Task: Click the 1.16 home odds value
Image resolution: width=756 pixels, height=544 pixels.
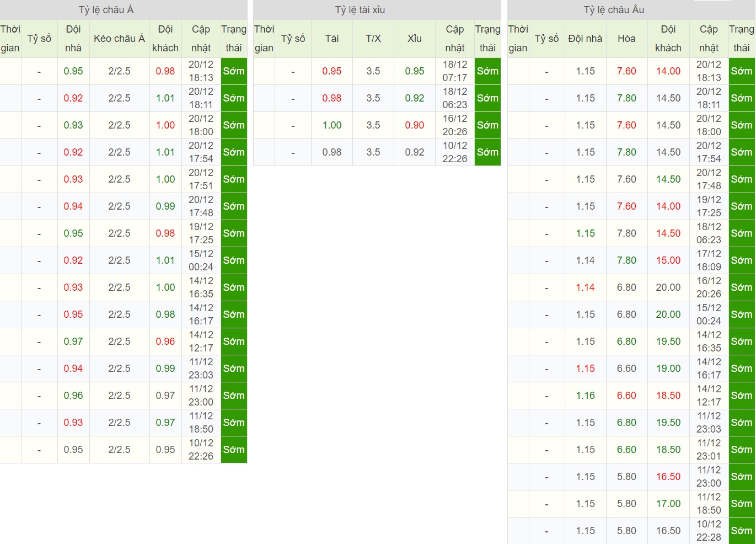Action: coord(586,396)
